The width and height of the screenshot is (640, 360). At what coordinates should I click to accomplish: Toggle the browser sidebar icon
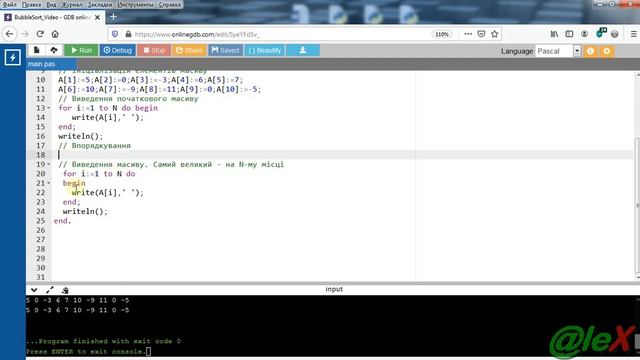point(569,34)
